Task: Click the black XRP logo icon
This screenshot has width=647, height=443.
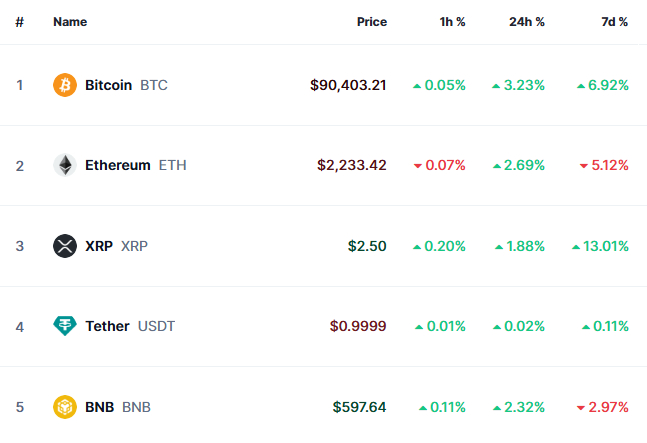Action: tap(65, 246)
